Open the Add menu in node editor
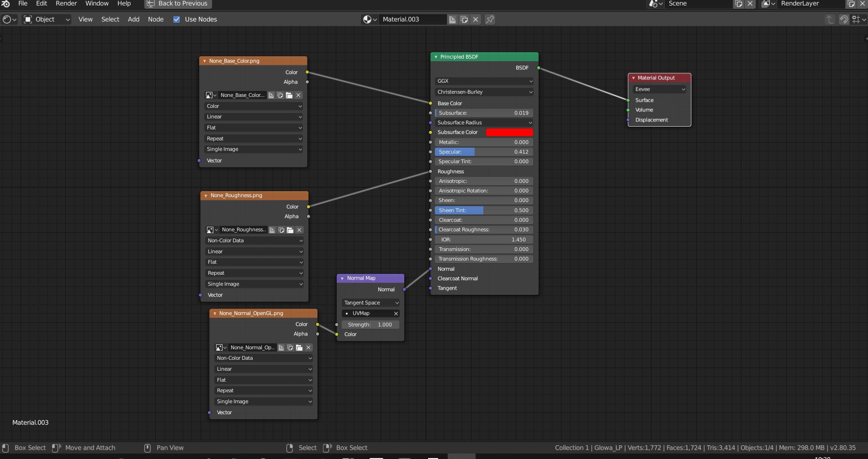 (x=133, y=19)
